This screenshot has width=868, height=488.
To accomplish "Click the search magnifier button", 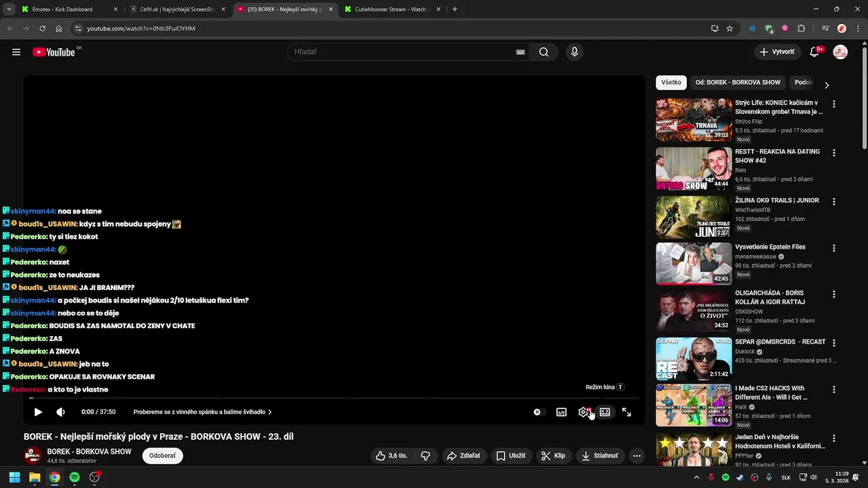I will tap(544, 52).
